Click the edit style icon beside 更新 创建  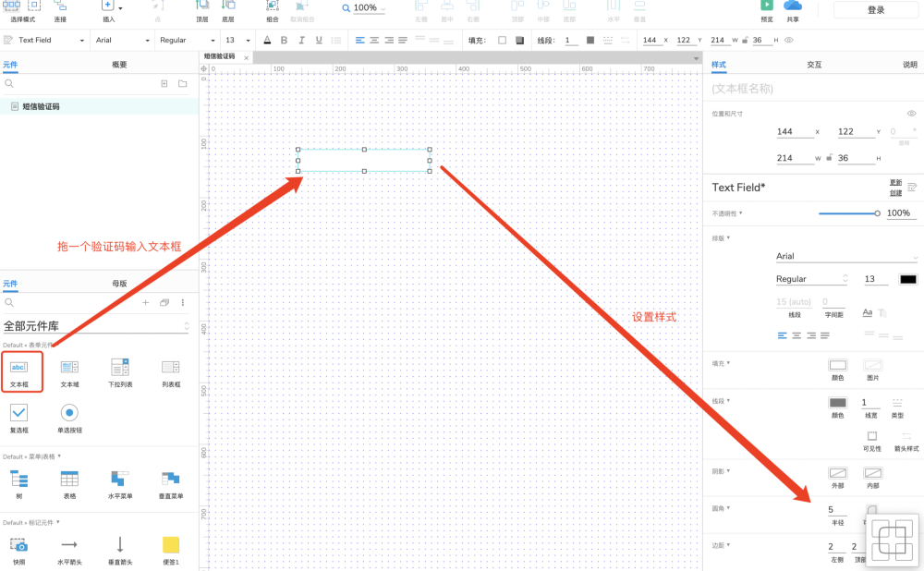912,188
